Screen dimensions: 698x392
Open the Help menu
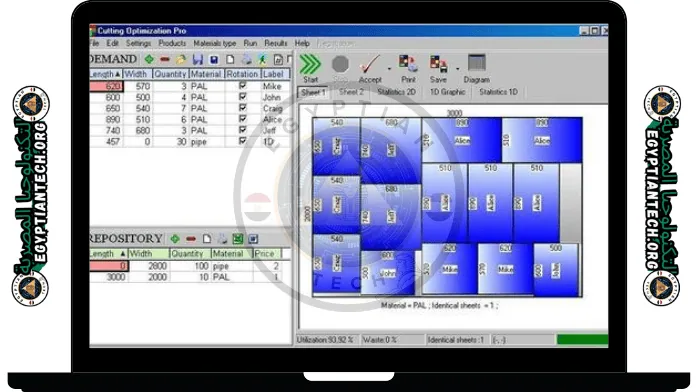pos(302,43)
